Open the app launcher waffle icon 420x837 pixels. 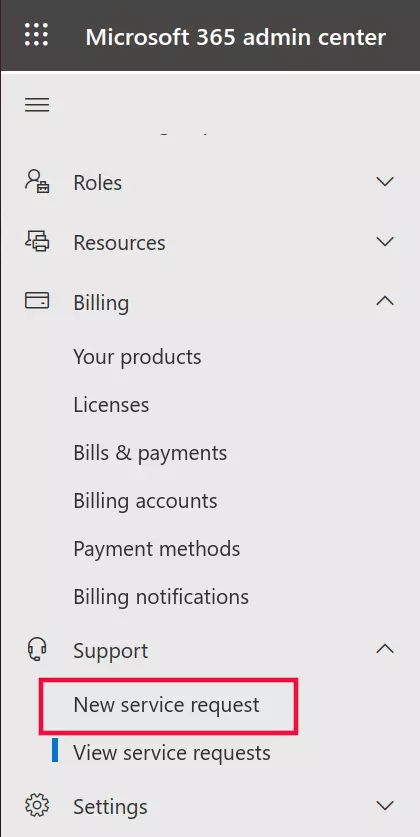click(36, 35)
